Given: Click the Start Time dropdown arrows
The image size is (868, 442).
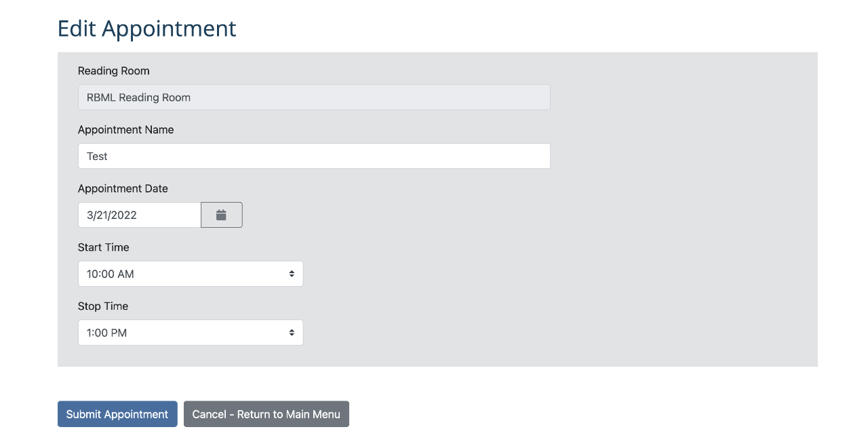Looking at the screenshot, I should (292, 274).
